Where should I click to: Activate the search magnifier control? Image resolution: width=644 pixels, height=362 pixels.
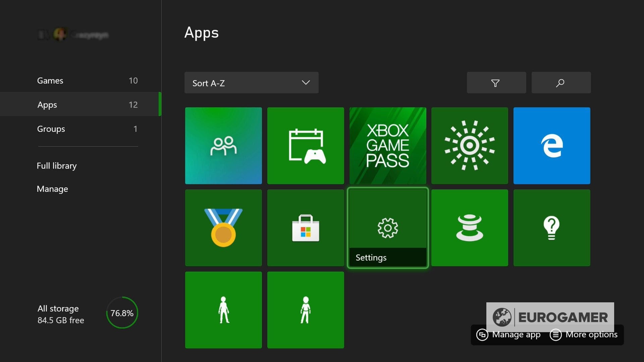click(x=561, y=82)
